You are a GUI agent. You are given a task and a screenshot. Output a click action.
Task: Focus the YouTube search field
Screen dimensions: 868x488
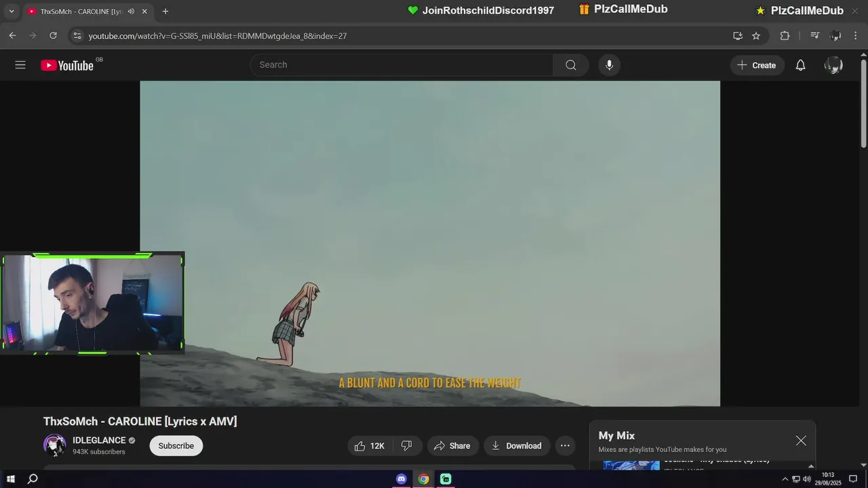point(401,65)
